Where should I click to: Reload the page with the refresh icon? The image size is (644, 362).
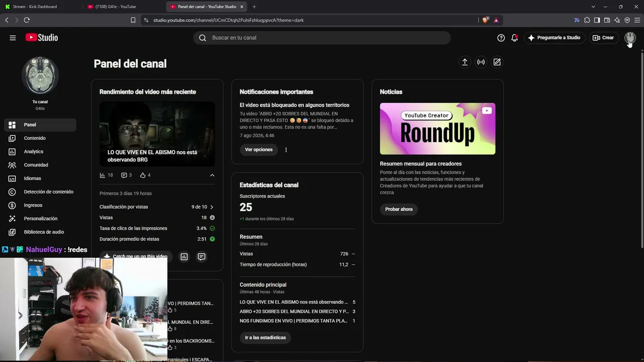coord(27,20)
